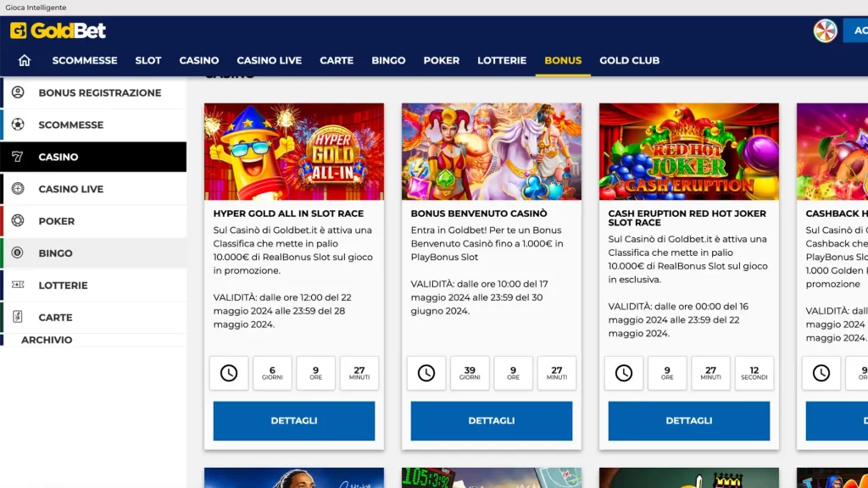This screenshot has width=868, height=488.
Task: Click the Poker chip icon
Action: (18, 221)
